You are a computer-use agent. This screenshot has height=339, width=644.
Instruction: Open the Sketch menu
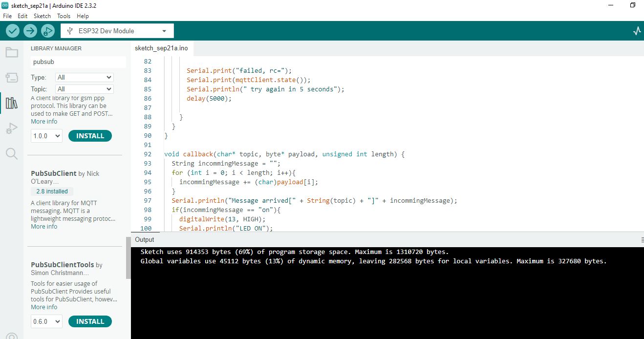coord(43,16)
